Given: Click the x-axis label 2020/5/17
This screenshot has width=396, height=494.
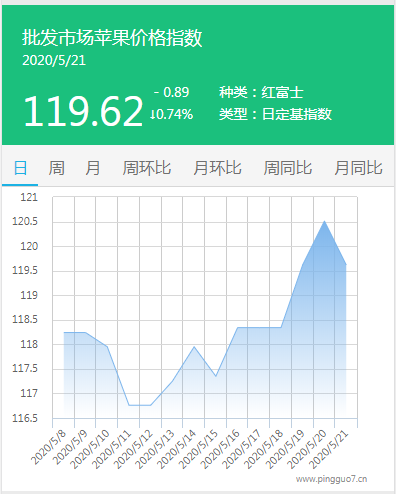Looking at the screenshot, I should [x=242, y=449].
